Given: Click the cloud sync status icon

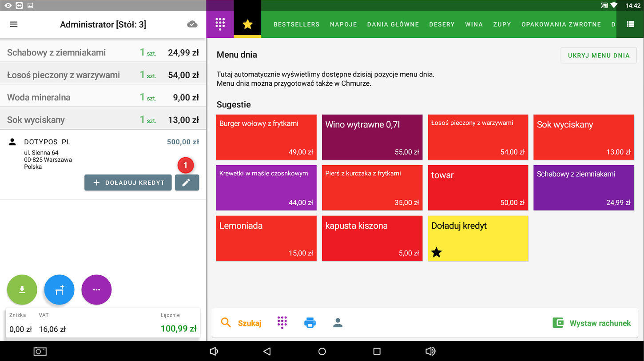Looking at the screenshot, I should pyautogui.click(x=192, y=24).
